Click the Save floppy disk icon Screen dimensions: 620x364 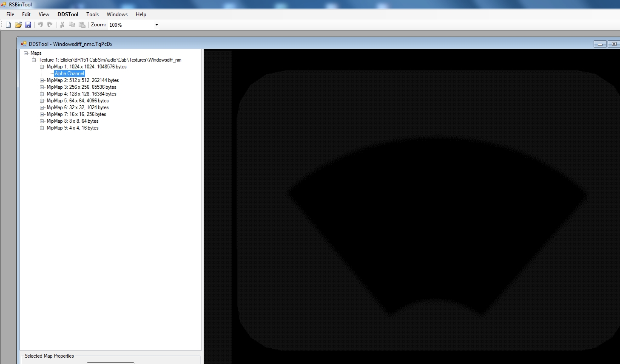28,25
